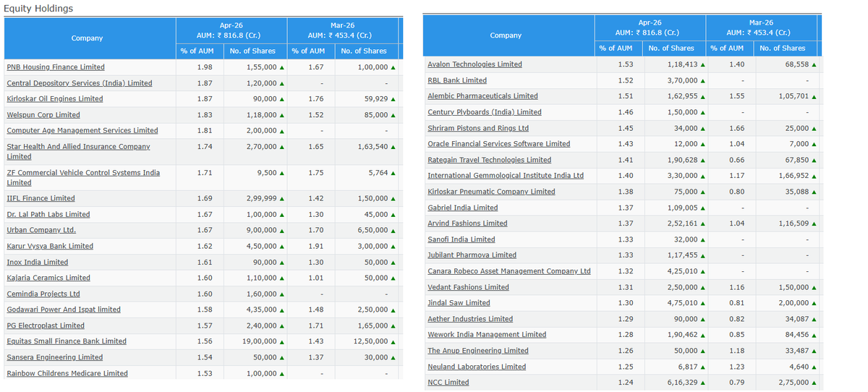Open The Anup Engineering Limited link
The height and width of the screenshot is (392, 868).
(478, 351)
